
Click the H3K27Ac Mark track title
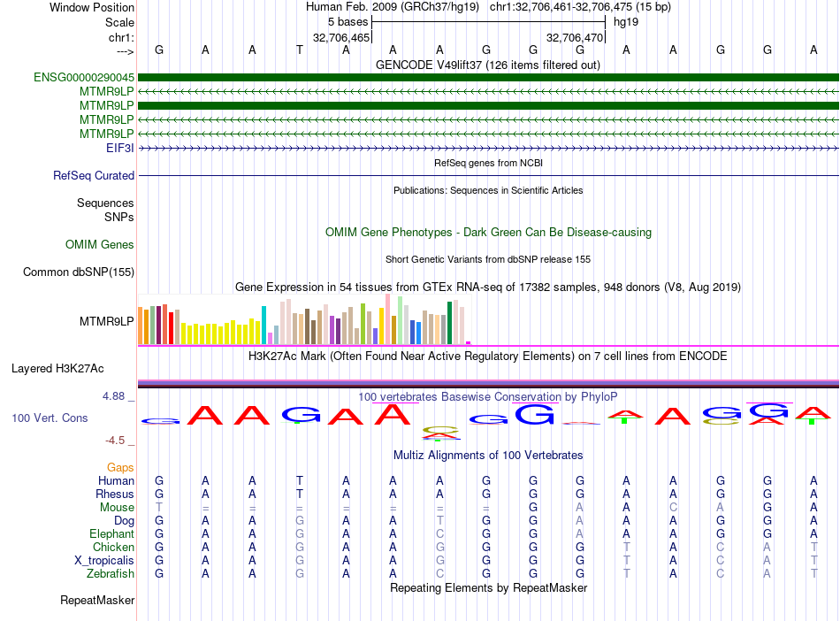(488, 356)
